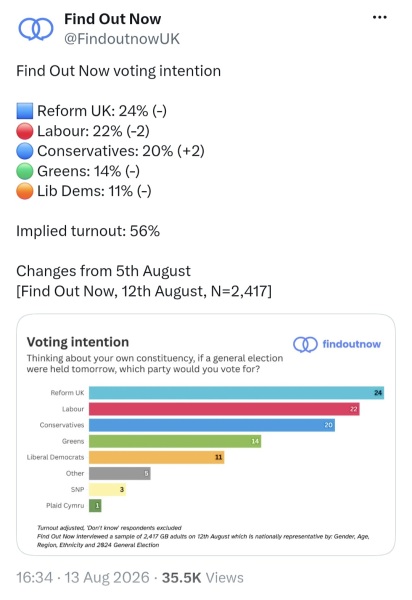Image resolution: width=412 pixels, height=600 pixels.
Task: Click the Conservatives blue bar
Action: (212, 425)
